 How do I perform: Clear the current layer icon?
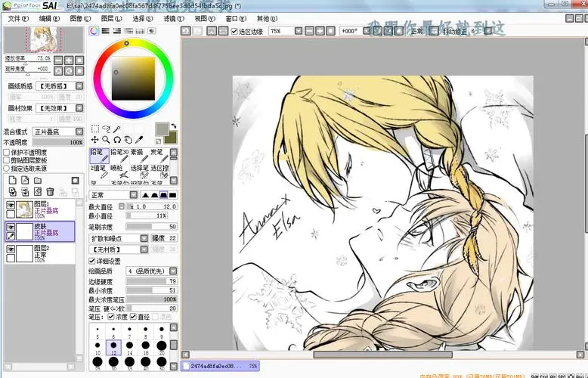38,192
